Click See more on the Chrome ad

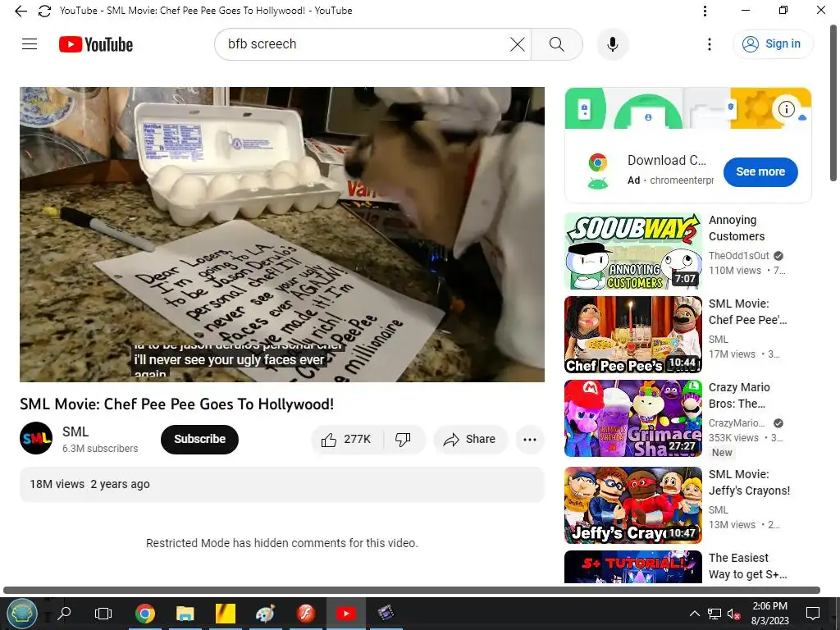click(x=760, y=172)
